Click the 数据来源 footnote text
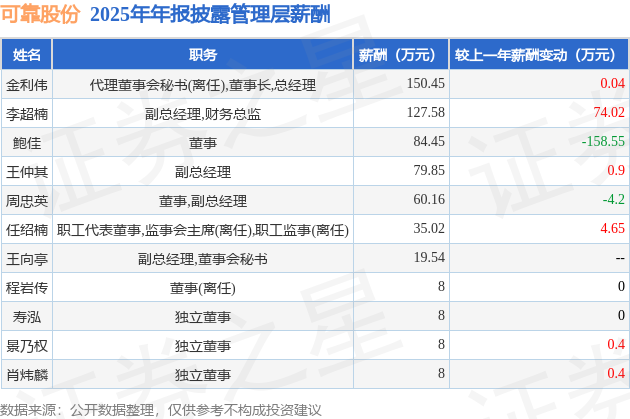Screen dimensions: 630x419 [x=161, y=410]
